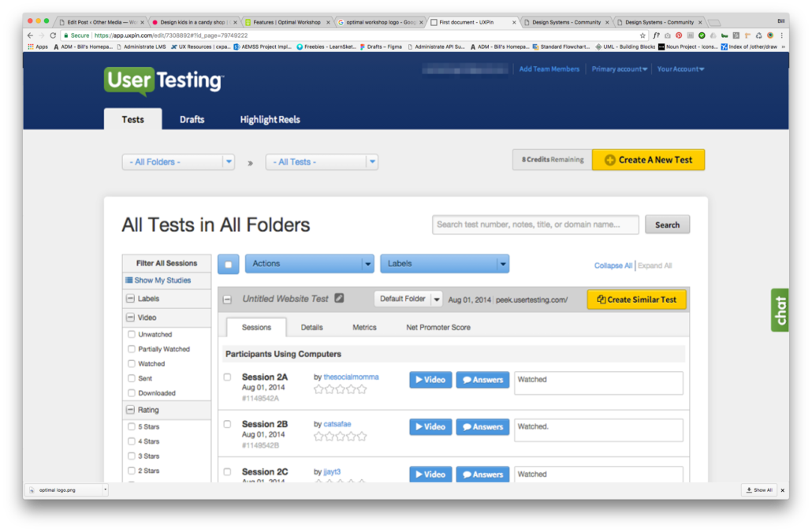This screenshot has width=812, height=532.
Task: Select the Session 2A checkbox
Action: [x=227, y=377]
